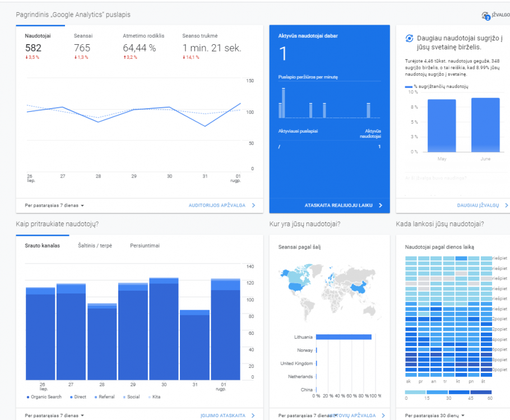This screenshot has width=510, height=420.
Task: Open the Persiuntimai tab
Action: [x=145, y=245]
